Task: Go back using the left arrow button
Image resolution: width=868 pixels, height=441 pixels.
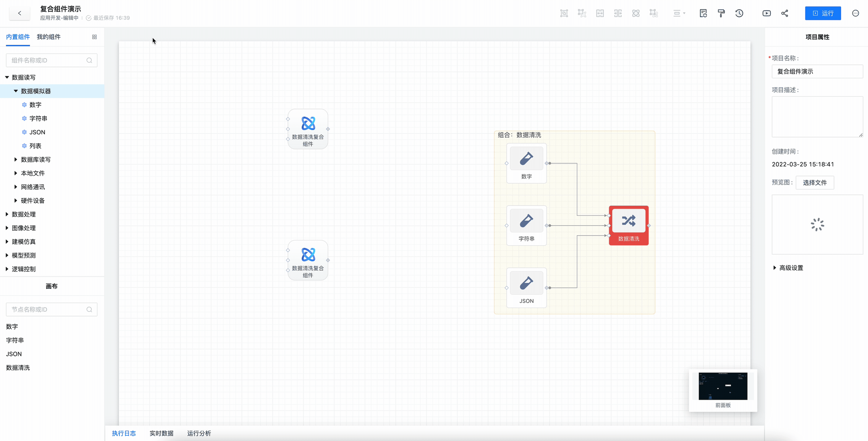Action: [20, 13]
